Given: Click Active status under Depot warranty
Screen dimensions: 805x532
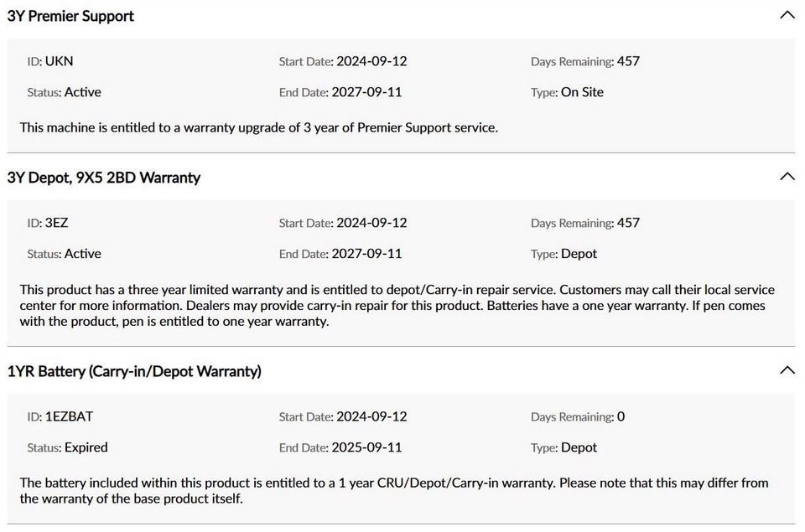Looking at the screenshot, I should [x=83, y=254].
